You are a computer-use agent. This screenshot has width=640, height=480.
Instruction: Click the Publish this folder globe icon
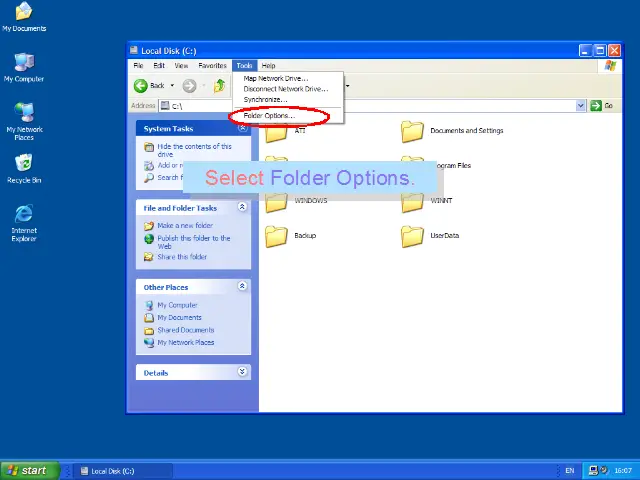[149, 239]
